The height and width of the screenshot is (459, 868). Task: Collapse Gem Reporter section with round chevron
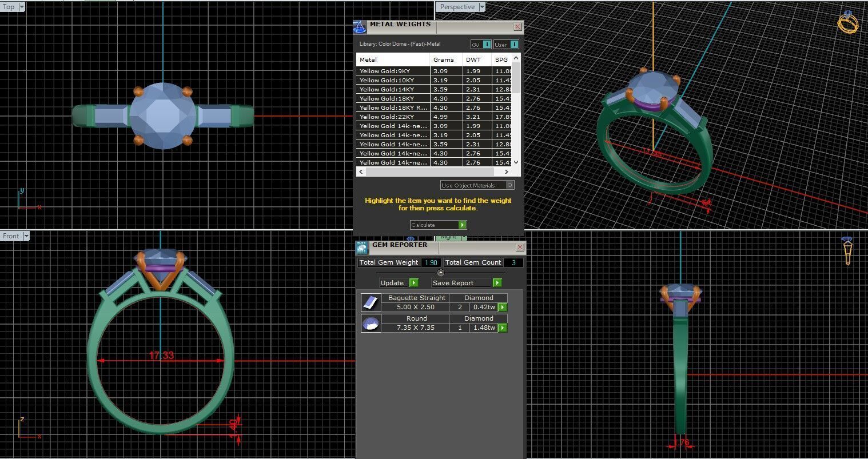click(440, 273)
